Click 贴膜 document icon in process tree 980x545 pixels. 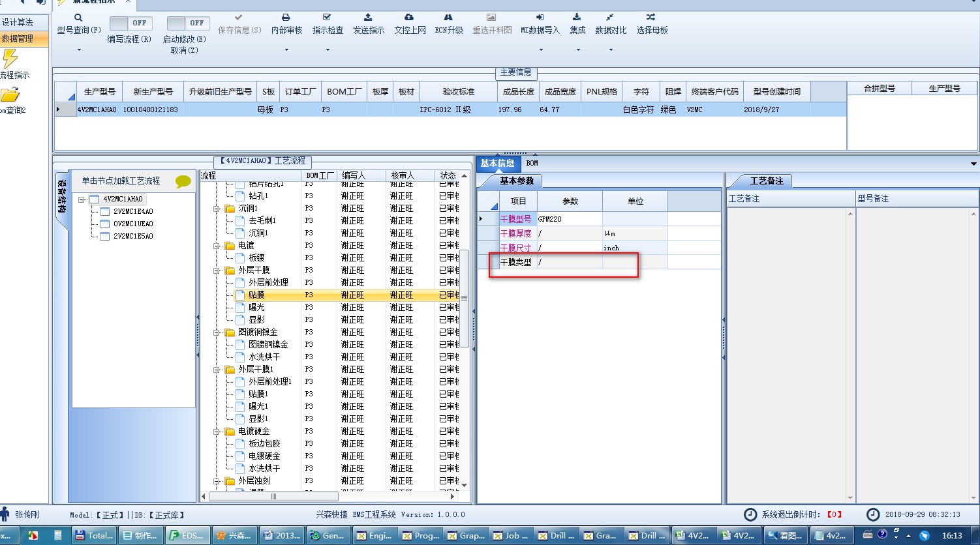(x=240, y=295)
